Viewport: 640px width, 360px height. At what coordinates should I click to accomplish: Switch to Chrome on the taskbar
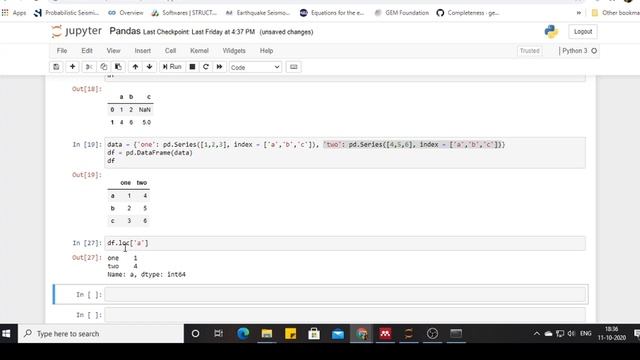(361, 334)
